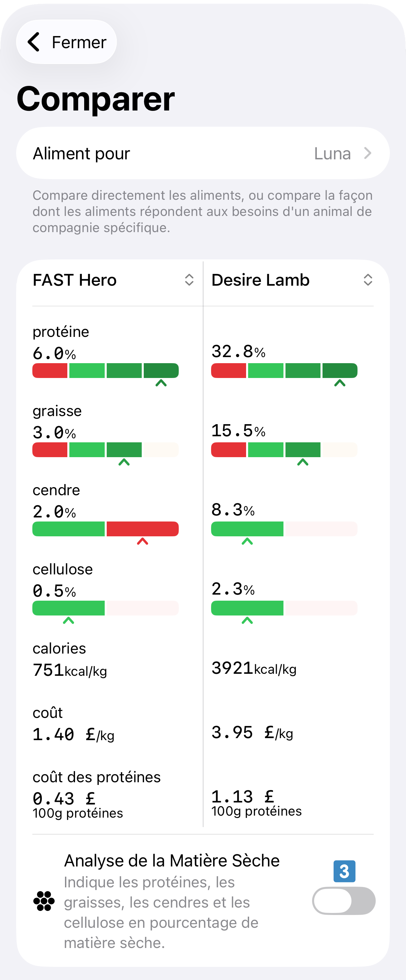The height and width of the screenshot is (980, 406).
Task: Click the FAST Hero protéine rating bar
Action: [105, 371]
